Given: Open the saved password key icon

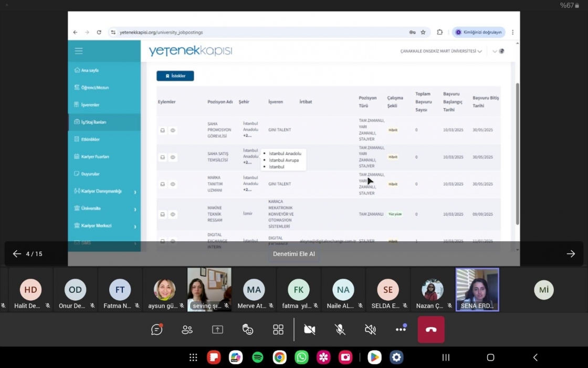Looking at the screenshot, I should (412, 32).
